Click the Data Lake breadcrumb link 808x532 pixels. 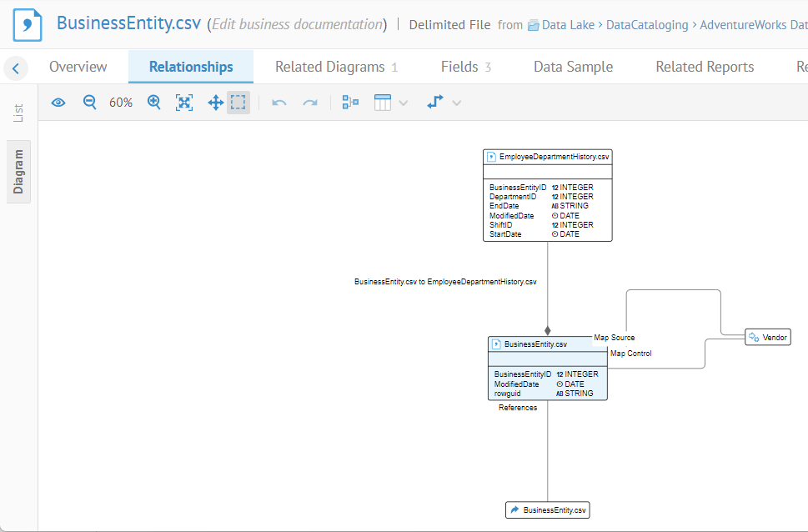[x=567, y=25]
